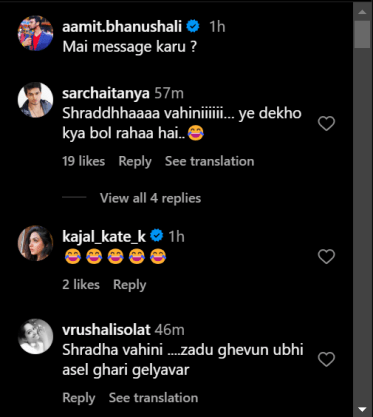
Task: Open aamit.bhanushali's profile picture
Action: point(35,33)
